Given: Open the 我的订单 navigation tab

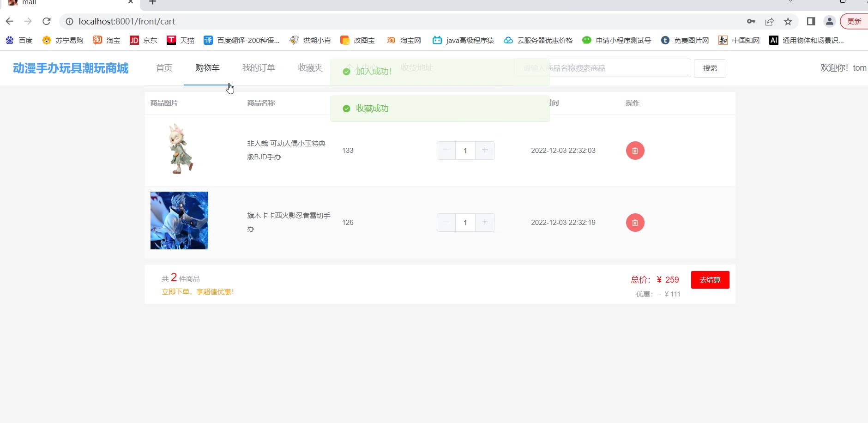Looking at the screenshot, I should coord(259,68).
